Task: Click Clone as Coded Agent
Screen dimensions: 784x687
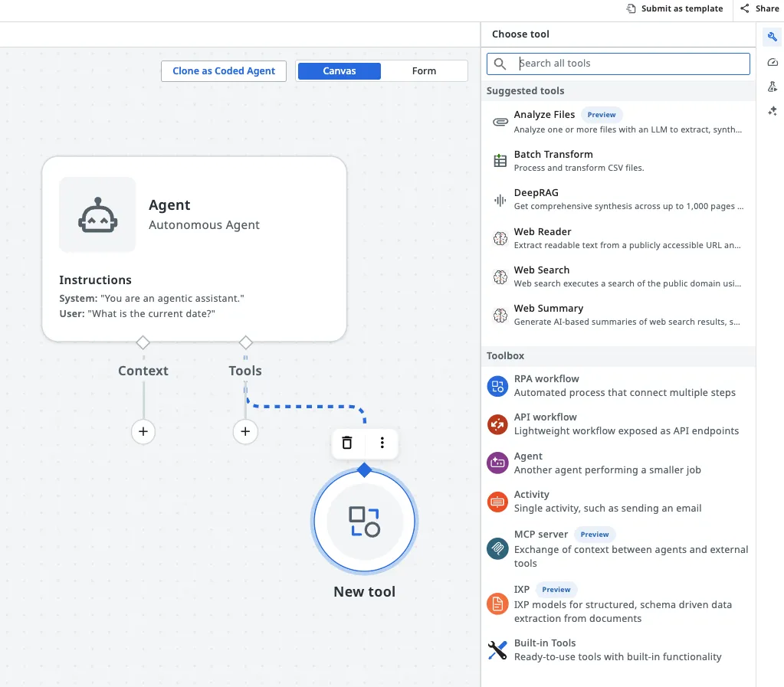Action: (x=223, y=70)
